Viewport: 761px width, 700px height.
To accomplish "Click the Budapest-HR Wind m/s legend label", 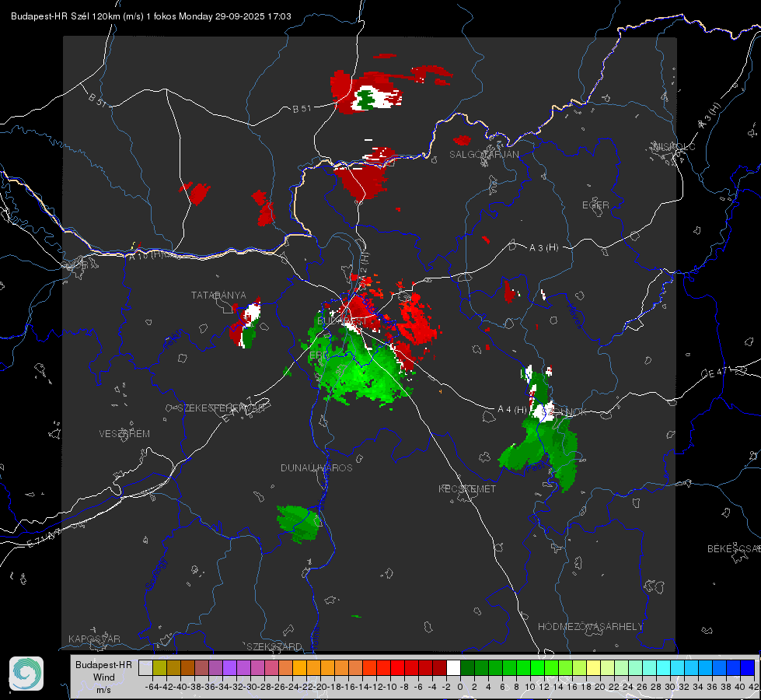I will coord(104,677).
